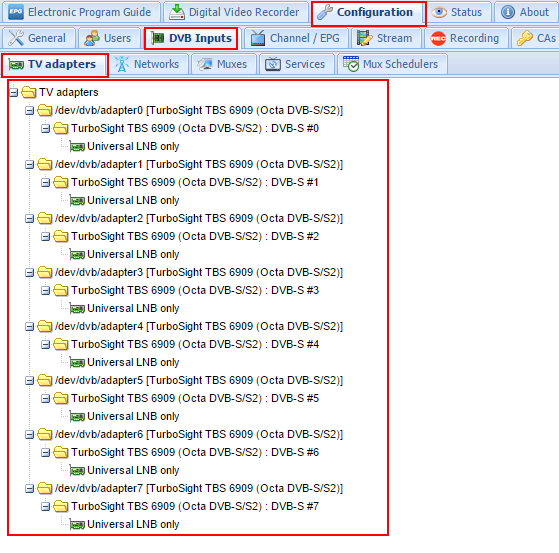Open the CAs tab
The width and height of the screenshot is (559, 553).
tap(536, 38)
